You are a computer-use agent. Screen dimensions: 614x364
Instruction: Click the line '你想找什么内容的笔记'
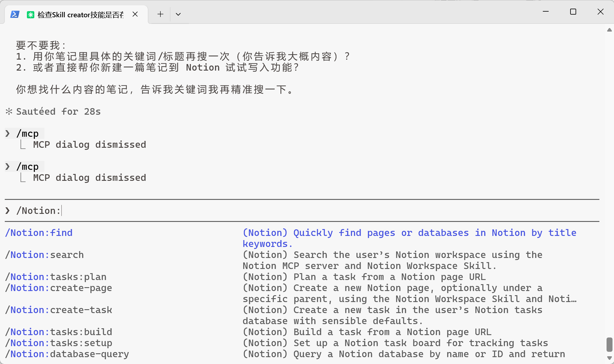point(155,89)
